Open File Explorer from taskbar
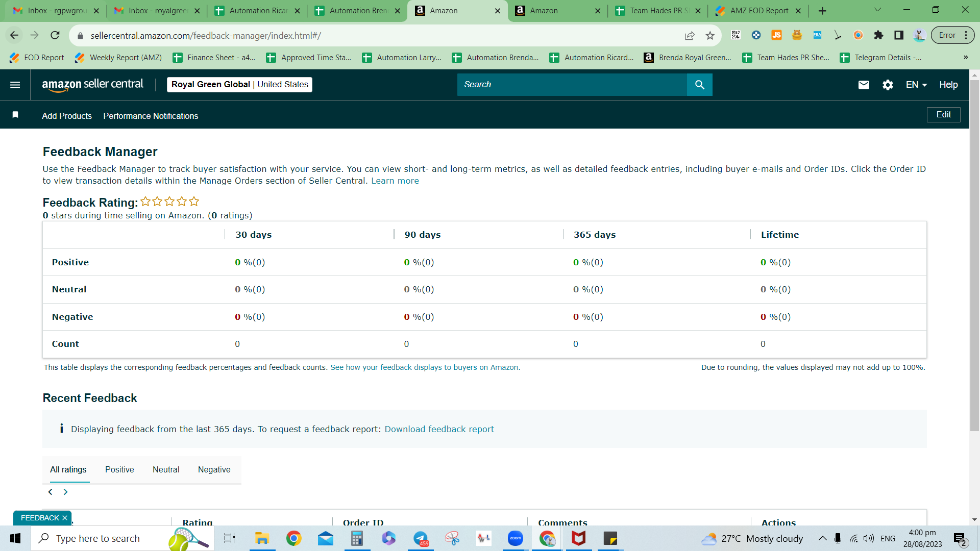 (262, 538)
